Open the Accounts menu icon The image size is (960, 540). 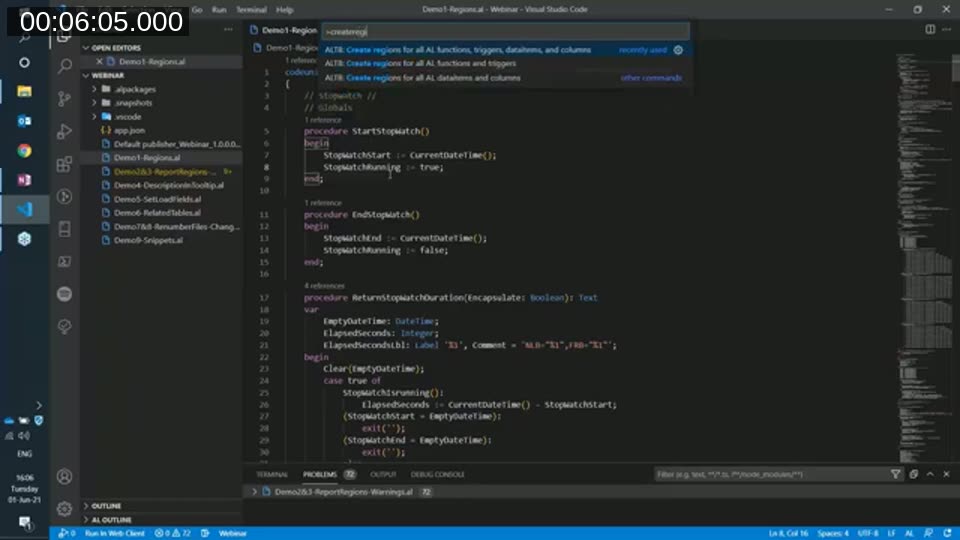(x=64, y=476)
